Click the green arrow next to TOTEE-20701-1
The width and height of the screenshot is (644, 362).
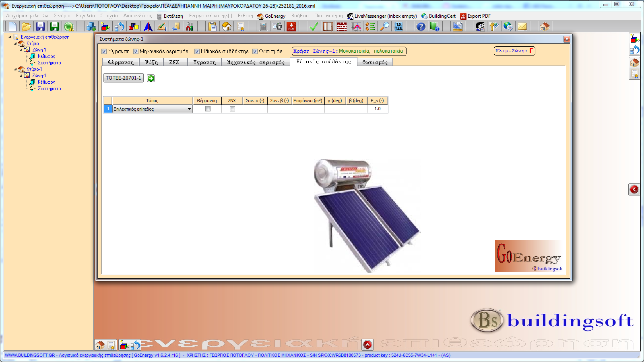click(x=151, y=78)
